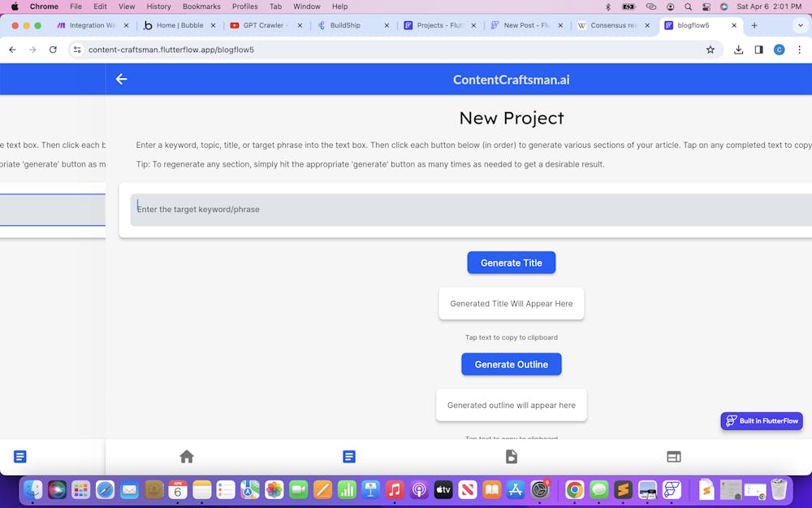Image resolution: width=812 pixels, height=508 pixels.
Task: Open a new tab with plus button
Action: [754, 25]
